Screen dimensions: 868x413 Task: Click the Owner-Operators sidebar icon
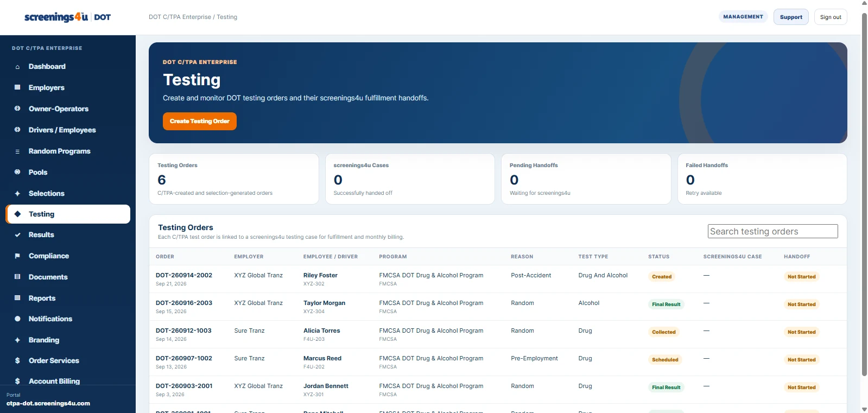[17, 109]
